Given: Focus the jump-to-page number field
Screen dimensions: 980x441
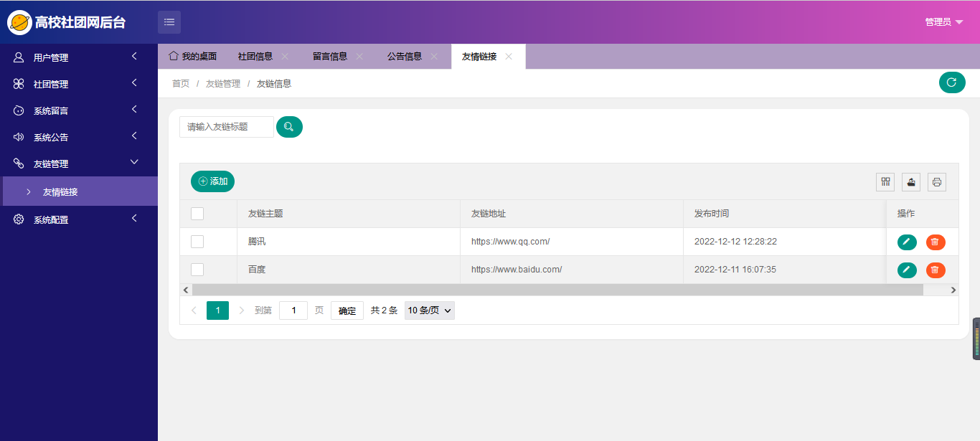Looking at the screenshot, I should (293, 310).
